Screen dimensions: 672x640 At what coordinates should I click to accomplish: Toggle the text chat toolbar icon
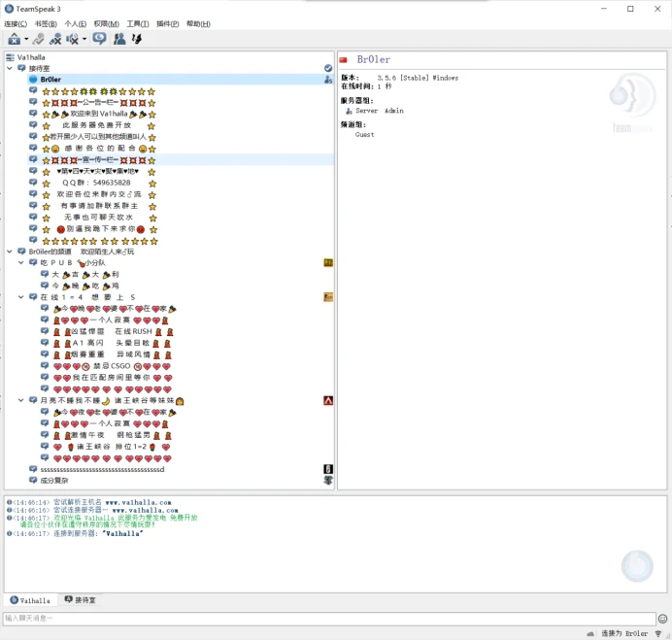coord(99,39)
